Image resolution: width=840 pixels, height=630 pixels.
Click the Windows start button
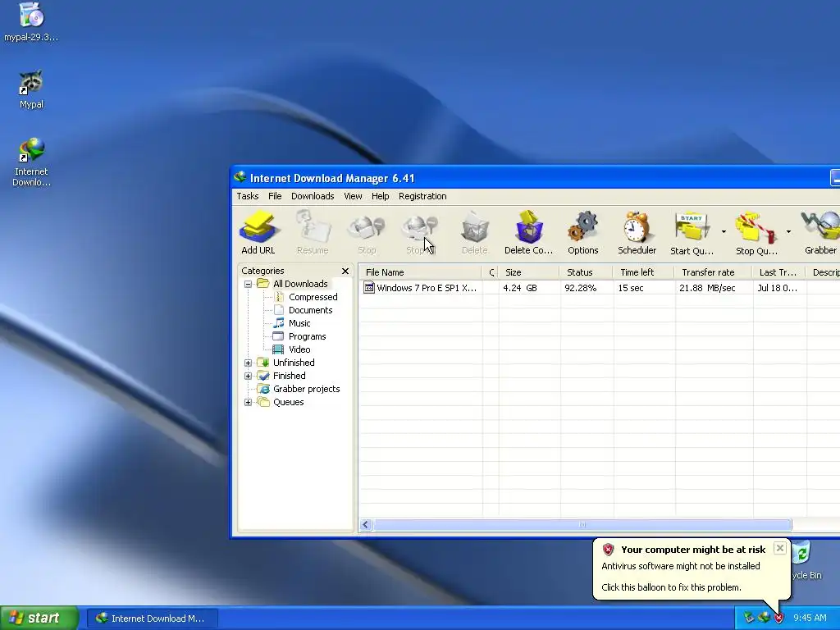[x=39, y=618]
